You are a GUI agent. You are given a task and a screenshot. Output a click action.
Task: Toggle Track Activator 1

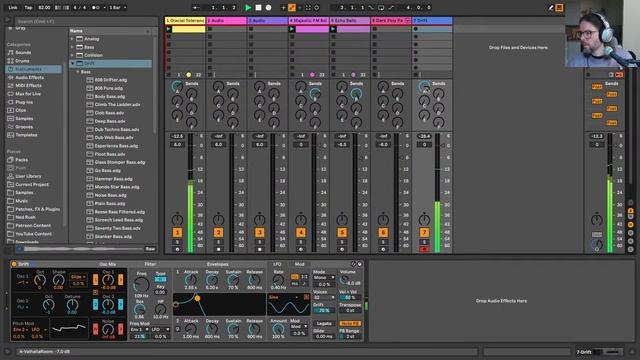coord(177,233)
